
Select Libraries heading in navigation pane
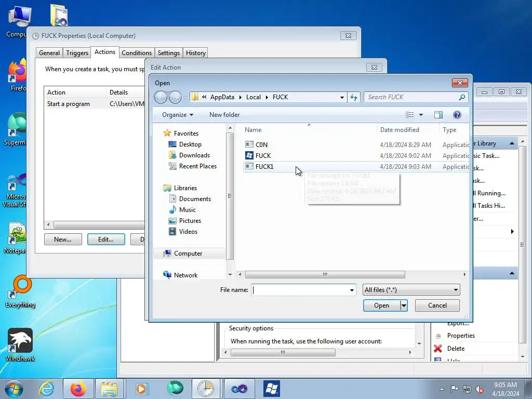(180, 188)
